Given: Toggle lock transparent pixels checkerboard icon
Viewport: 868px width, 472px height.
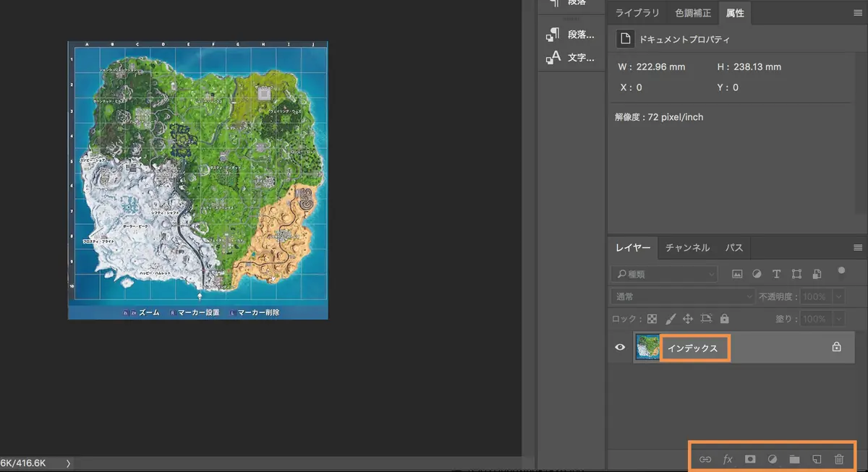Looking at the screenshot, I should 652,319.
